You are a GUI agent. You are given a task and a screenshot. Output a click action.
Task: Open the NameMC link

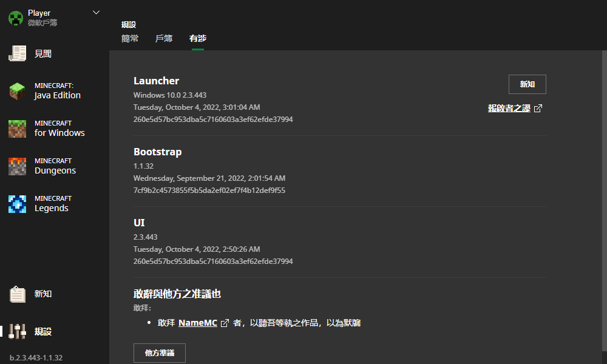click(x=198, y=323)
